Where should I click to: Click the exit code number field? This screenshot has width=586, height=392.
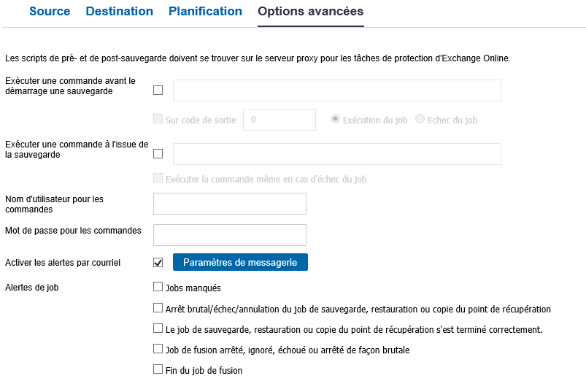click(279, 120)
